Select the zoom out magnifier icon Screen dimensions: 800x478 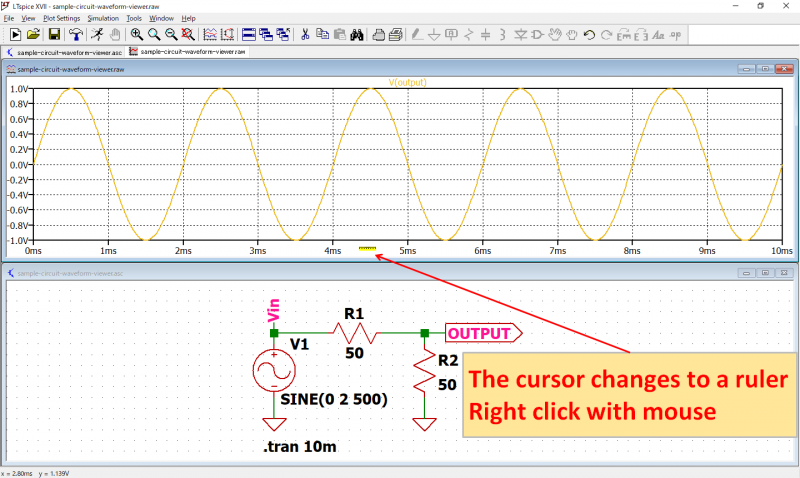[171, 35]
